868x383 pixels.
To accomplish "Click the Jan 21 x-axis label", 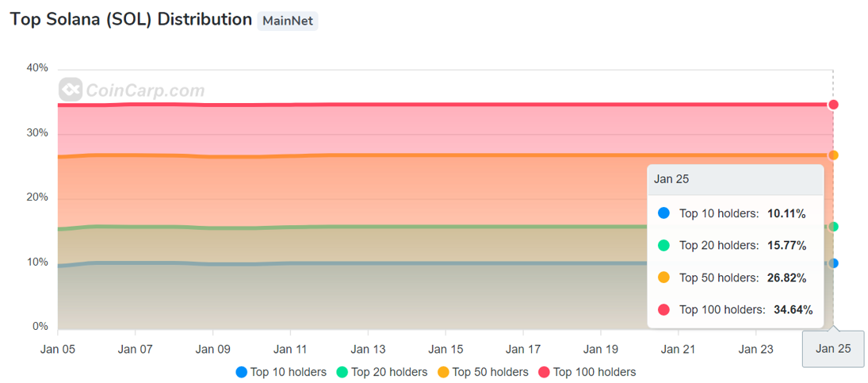I will [x=678, y=349].
